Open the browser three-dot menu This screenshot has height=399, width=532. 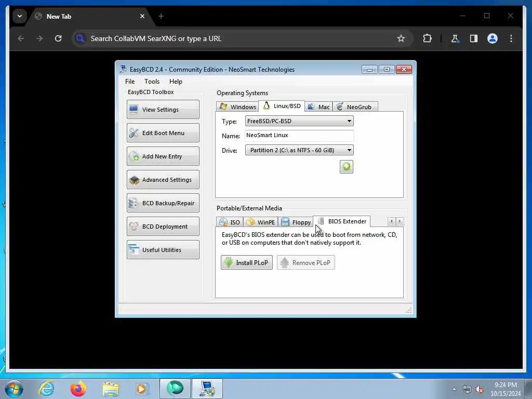click(511, 38)
